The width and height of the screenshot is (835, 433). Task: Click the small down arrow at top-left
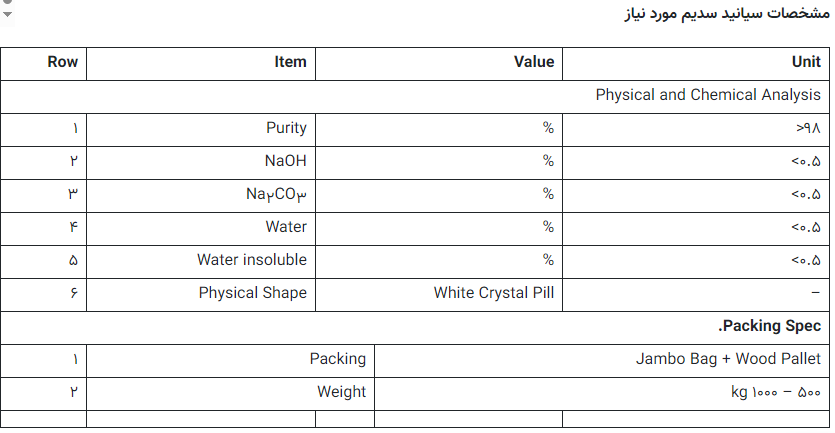[x=8, y=13]
